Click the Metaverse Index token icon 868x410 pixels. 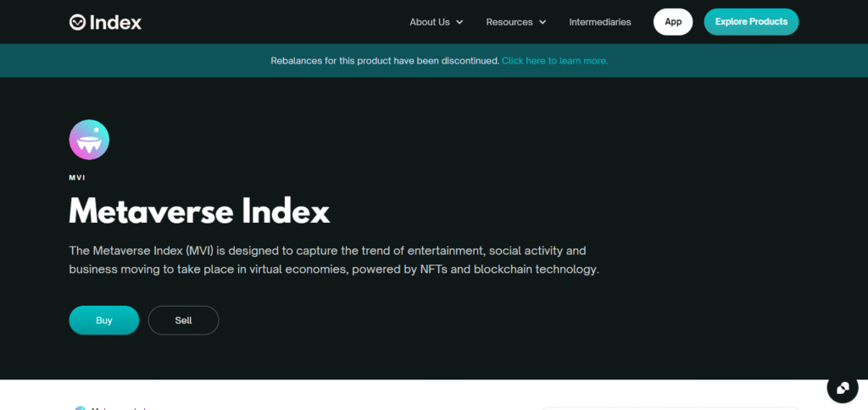89,140
